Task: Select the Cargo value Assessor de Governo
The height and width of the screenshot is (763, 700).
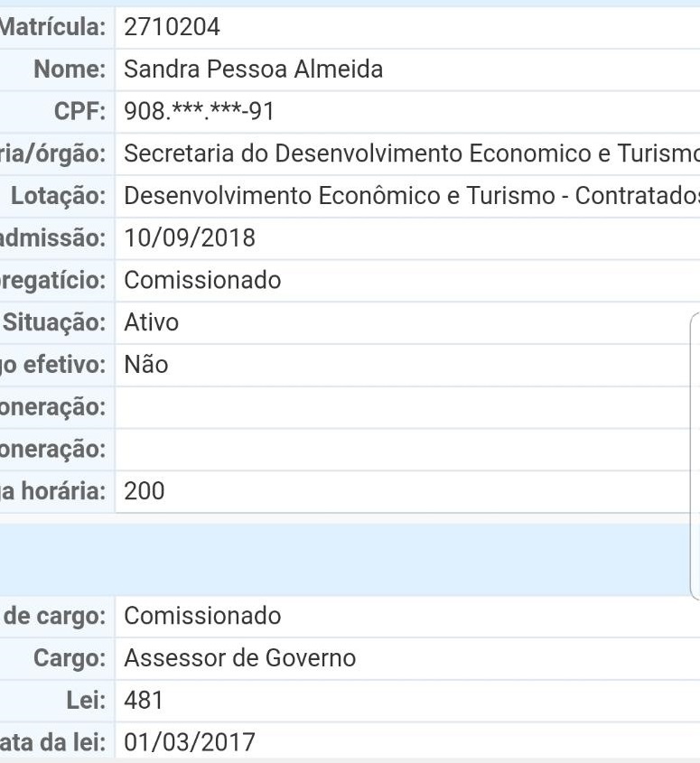Action: [239, 658]
